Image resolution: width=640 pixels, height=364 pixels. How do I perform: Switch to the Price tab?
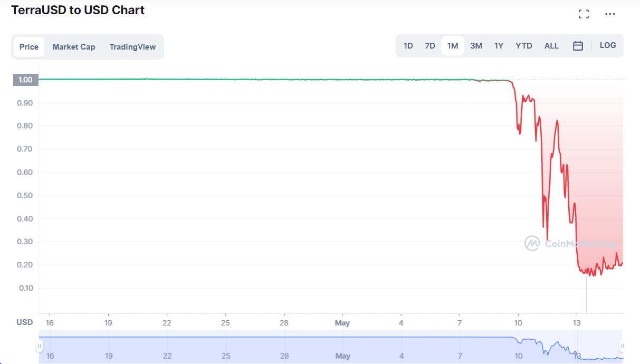pyautogui.click(x=29, y=47)
